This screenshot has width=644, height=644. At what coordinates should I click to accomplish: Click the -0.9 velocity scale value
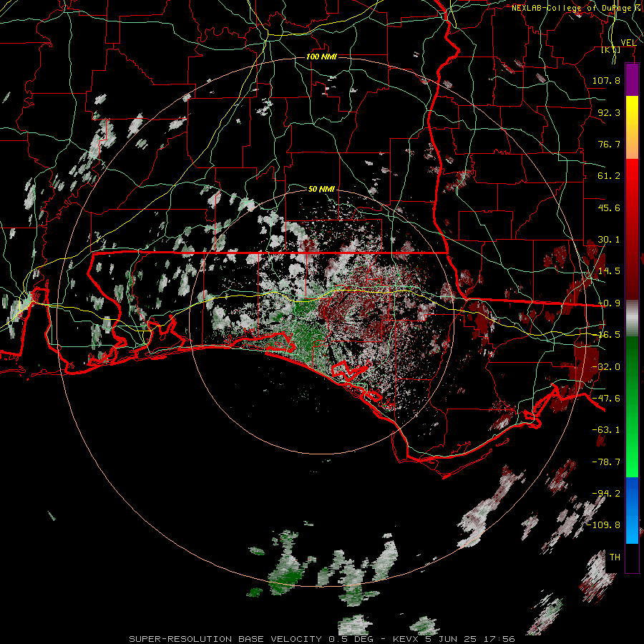[x=609, y=303]
